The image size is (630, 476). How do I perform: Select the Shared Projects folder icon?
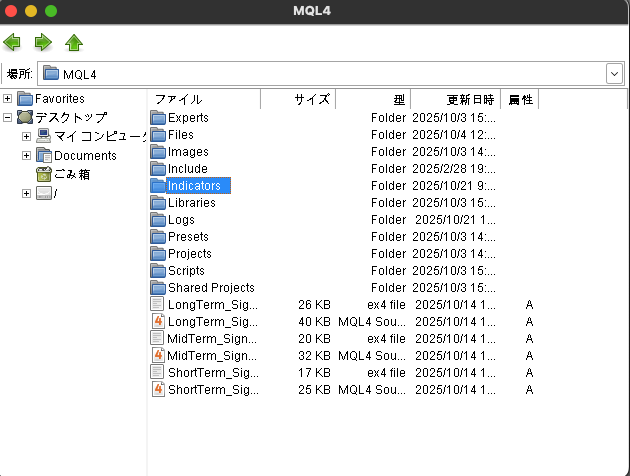pos(158,288)
